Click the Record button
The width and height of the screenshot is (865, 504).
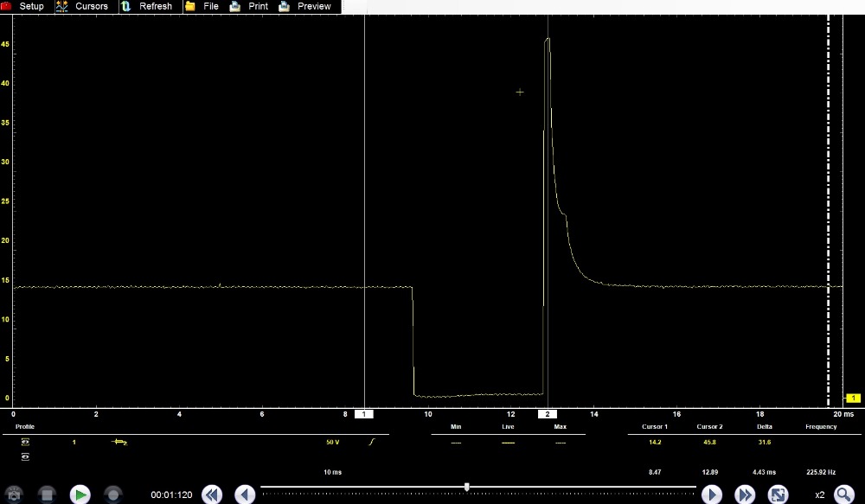pos(112,494)
